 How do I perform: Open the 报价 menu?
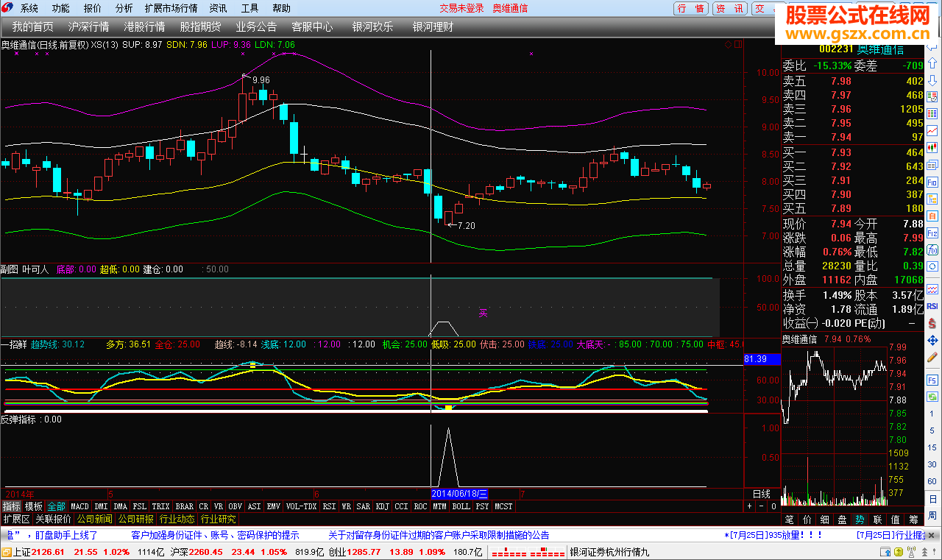click(93, 9)
